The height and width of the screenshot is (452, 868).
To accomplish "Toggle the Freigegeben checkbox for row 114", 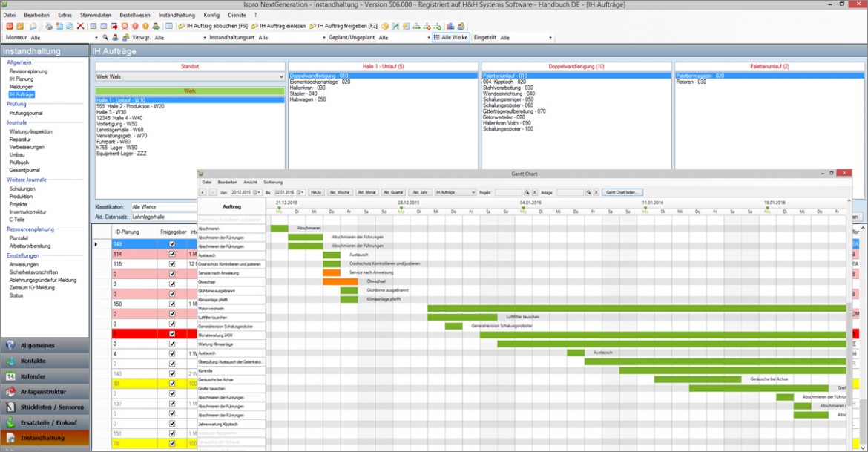I will 171,254.
